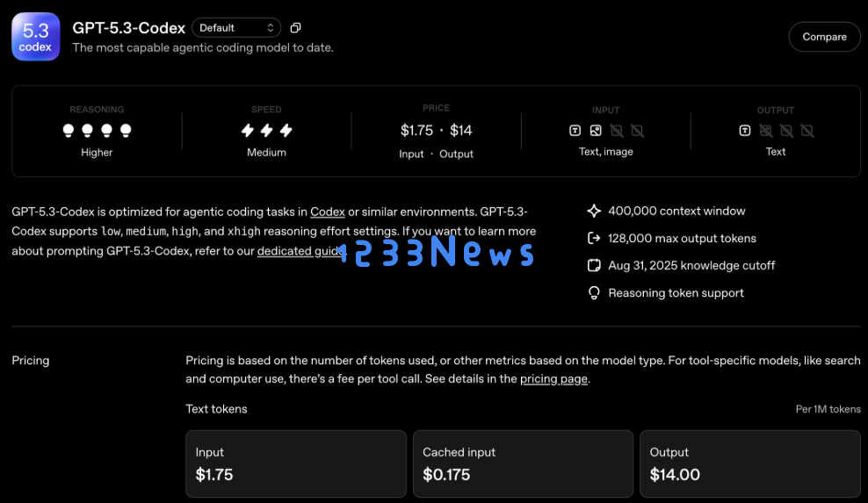Click the copy model name icon

tap(295, 28)
